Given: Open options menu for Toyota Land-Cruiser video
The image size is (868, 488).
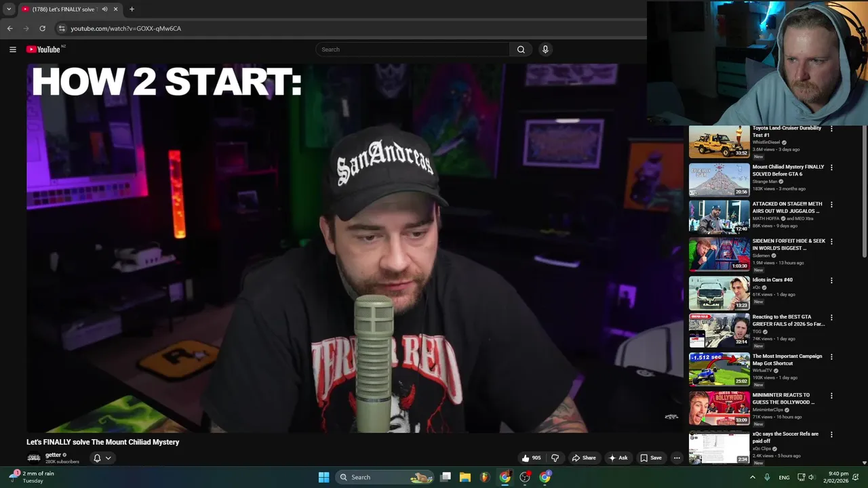Looking at the screenshot, I should point(831,129).
